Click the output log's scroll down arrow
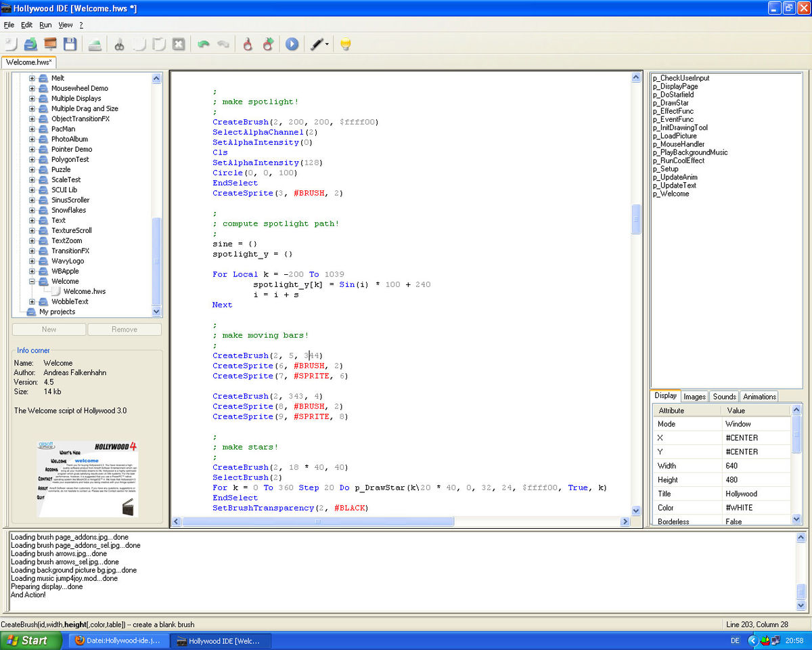The image size is (812, 650). tap(801, 605)
